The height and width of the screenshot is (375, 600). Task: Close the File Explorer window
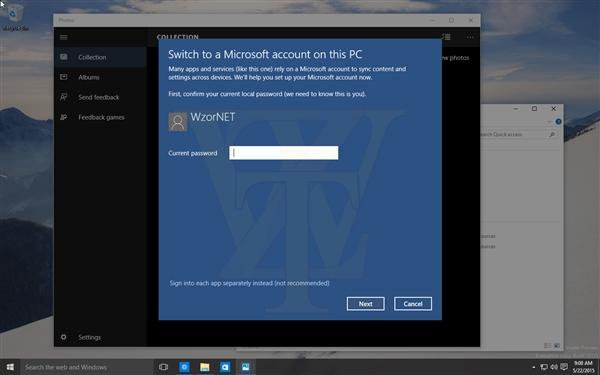coord(553,109)
